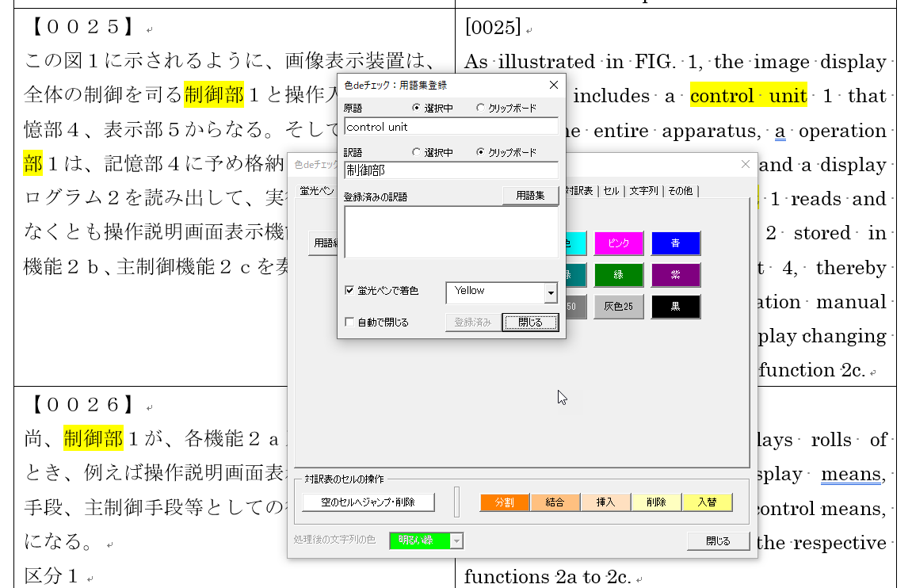Click the yellow 入替 cell button

coord(707,502)
